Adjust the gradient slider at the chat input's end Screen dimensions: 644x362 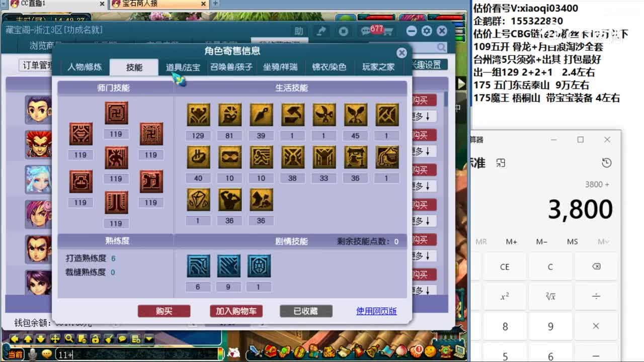tap(220, 354)
